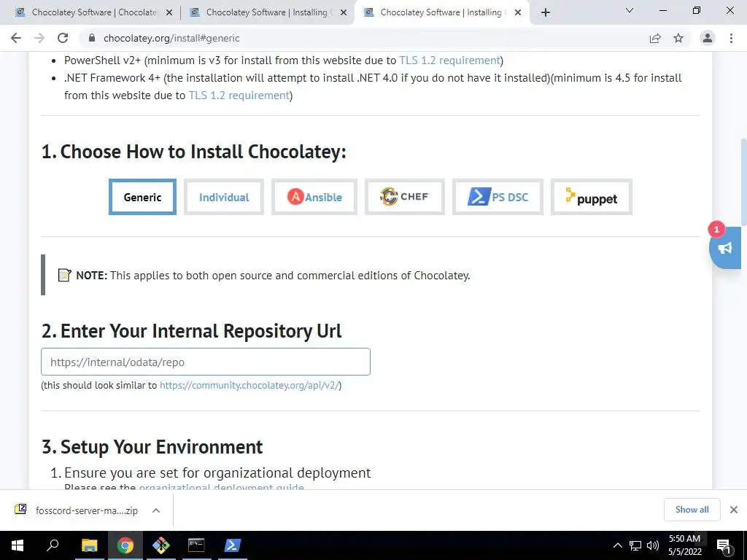The height and width of the screenshot is (560, 747).
Task: Select the PS DSC install option
Action: [x=498, y=197]
